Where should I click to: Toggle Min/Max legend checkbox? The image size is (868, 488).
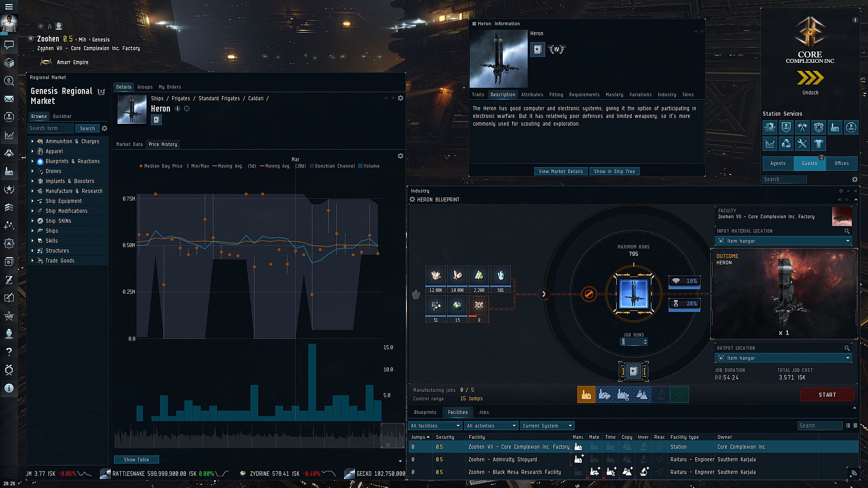[188, 166]
